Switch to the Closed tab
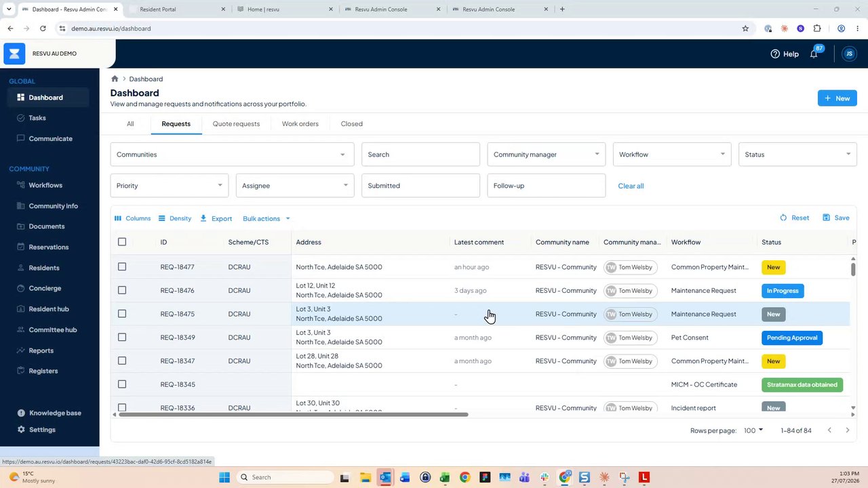 point(352,124)
